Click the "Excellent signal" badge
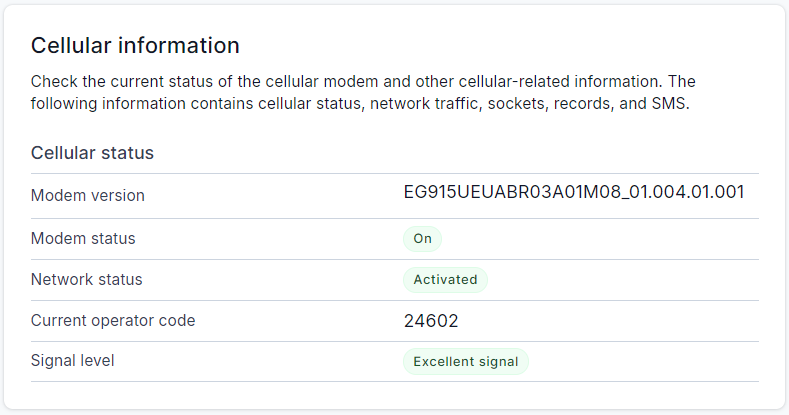 465,362
